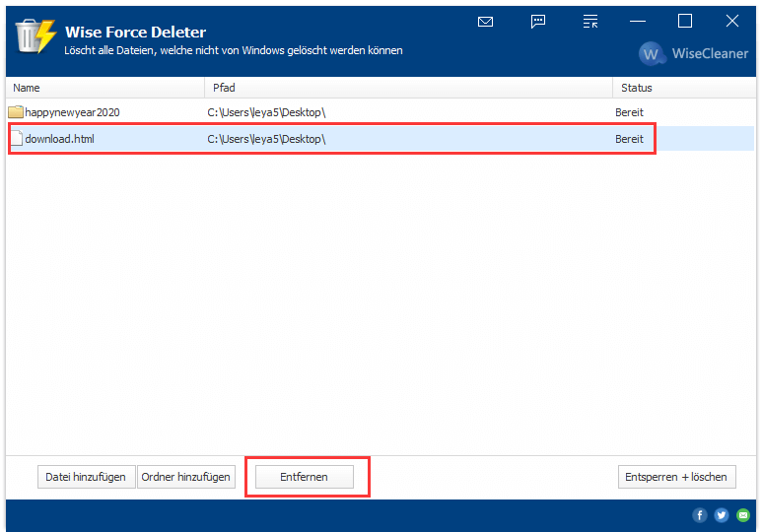Click the Ordner hinzufügen button
The image size is (762, 532).
[x=186, y=477]
